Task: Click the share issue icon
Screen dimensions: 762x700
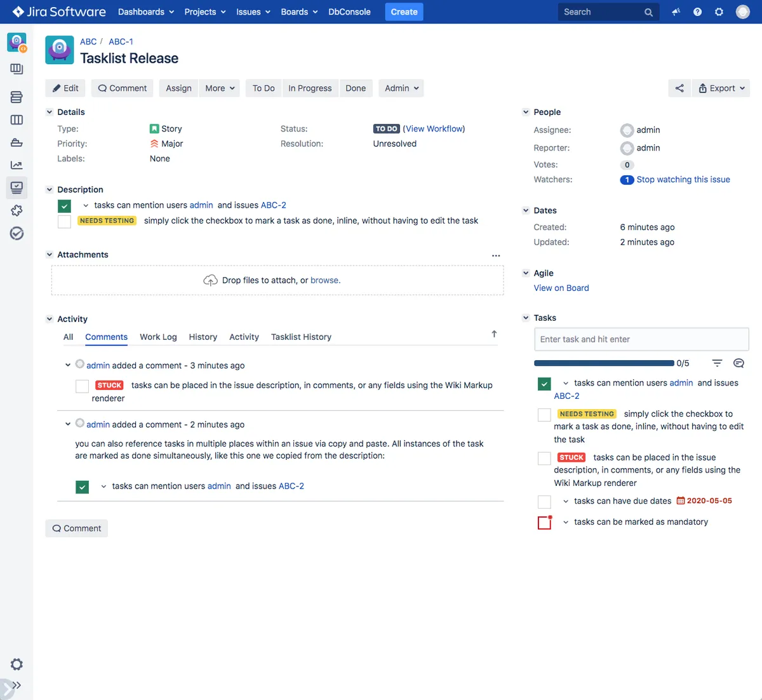Action: coord(679,88)
